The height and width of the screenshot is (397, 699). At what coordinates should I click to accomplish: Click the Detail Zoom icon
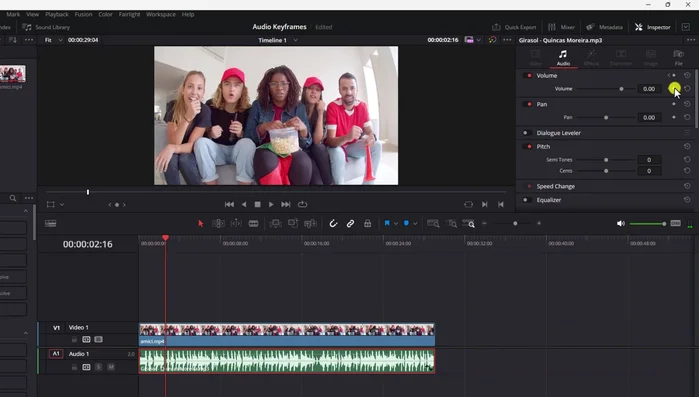(x=451, y=224)
